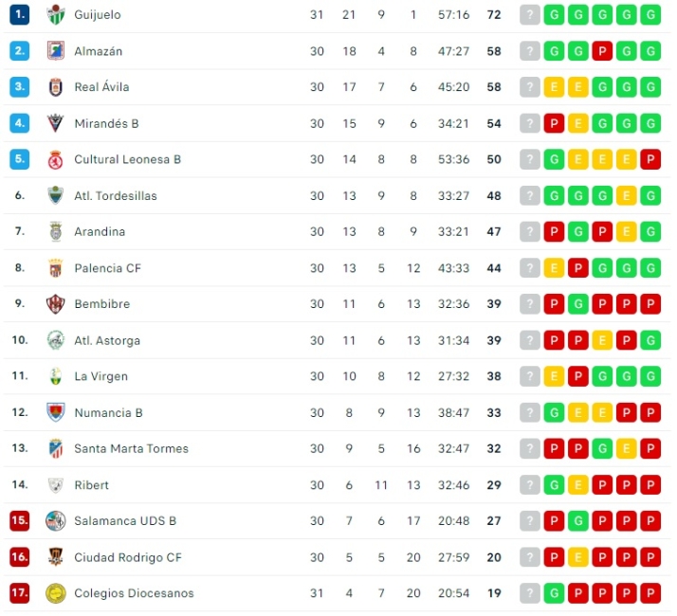Click the Bembibre club crest
Image resolution: width=677 pixels, height=616 pixels.
point(55,304)
